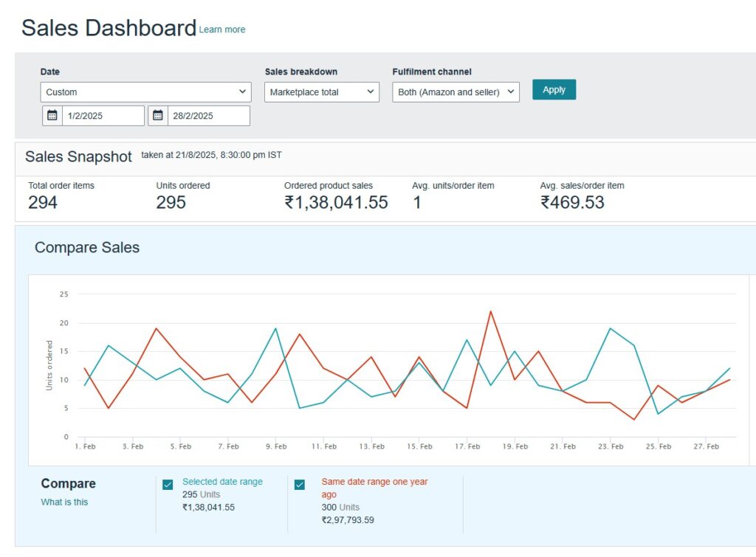The image size is (756, 557).
Task: Expand the Sales breakdown dropdown
Action: tap(322, 92)
